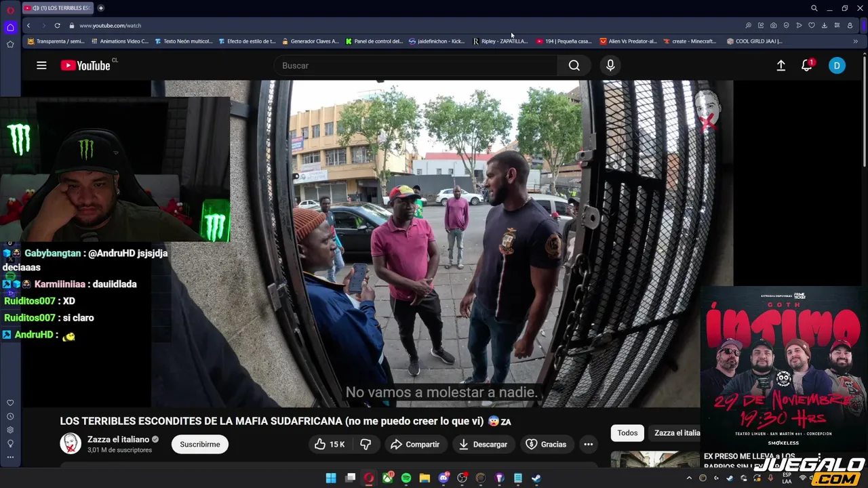Open the sidebar three-dot more menu

(10, 457)
